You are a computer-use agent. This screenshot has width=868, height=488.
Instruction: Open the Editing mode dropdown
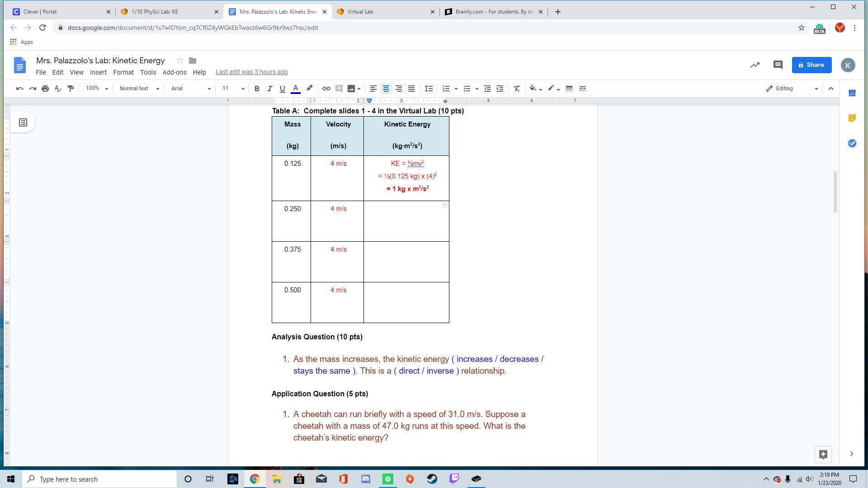click(x=792, y=89)
